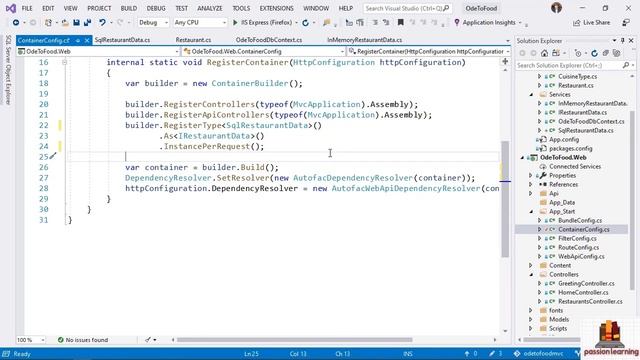Click the feedback icon beside Live Share

click(x=626, y=23)
